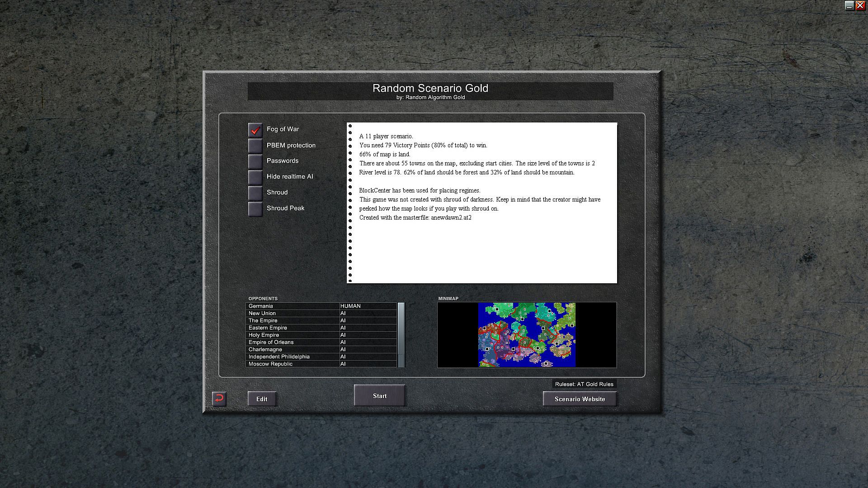This screenshot has width=868, height=488.
Task: Open the Scenario Website link
Action: tap(580, 399)
